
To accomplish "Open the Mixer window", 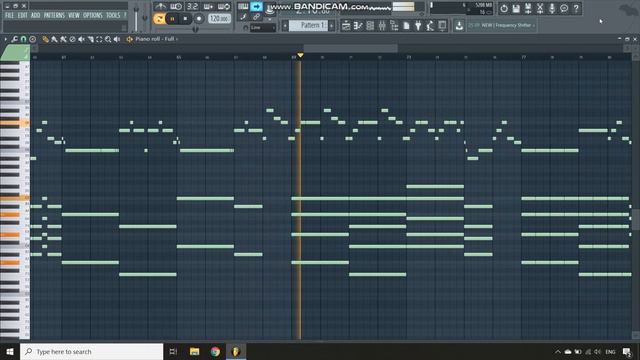I will 382,26.
